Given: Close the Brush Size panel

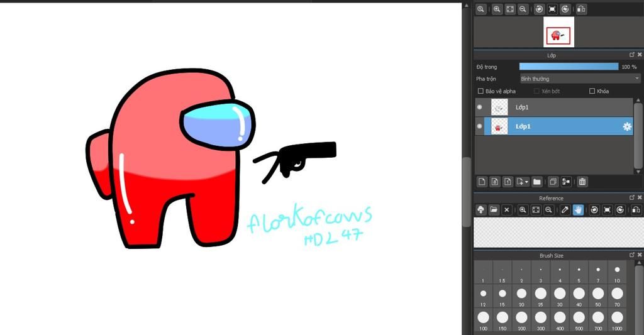Looking at the screenshot, I should click(x=639, y=255).
